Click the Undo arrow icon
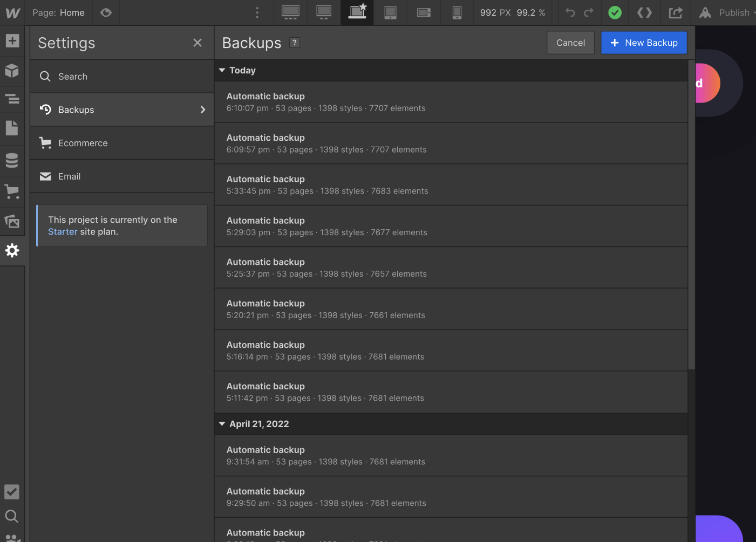This screenshot has height=542, width=756. tap(570, 12)
